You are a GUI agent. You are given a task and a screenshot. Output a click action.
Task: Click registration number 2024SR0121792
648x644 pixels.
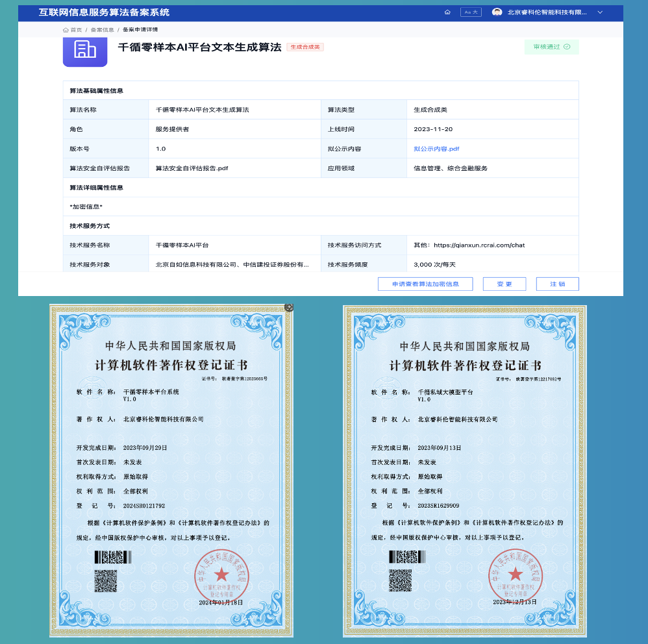click(x=143, y=506)
